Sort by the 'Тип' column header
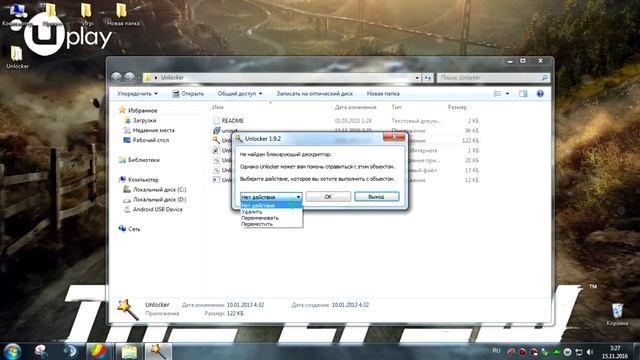Screen dimensions: 640x360 tap(396, 107)
